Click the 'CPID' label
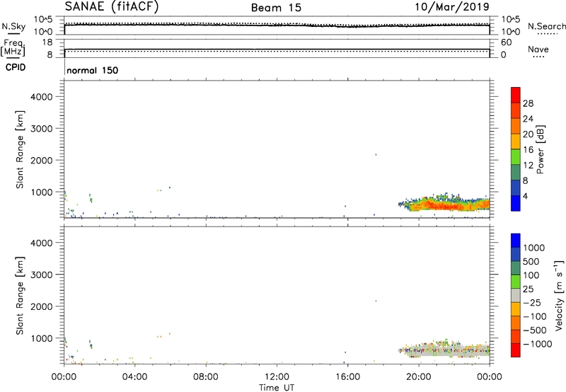Viewport: 566px width, 392px height. point(16,67)
